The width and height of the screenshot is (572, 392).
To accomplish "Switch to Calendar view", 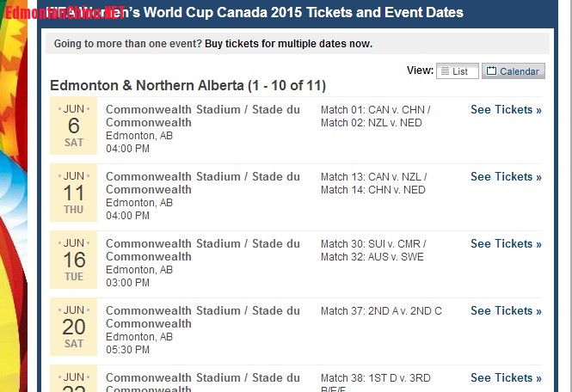I will pyautogui.click(x=513, y=71).
